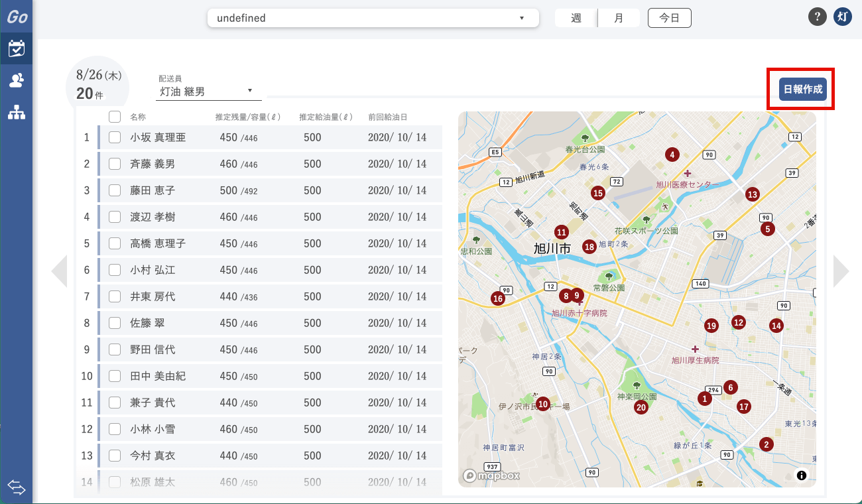This screenshot has width=862, height=504.
Task: Check the box for 渡辺 孝樹
Action: pos(115,217)
